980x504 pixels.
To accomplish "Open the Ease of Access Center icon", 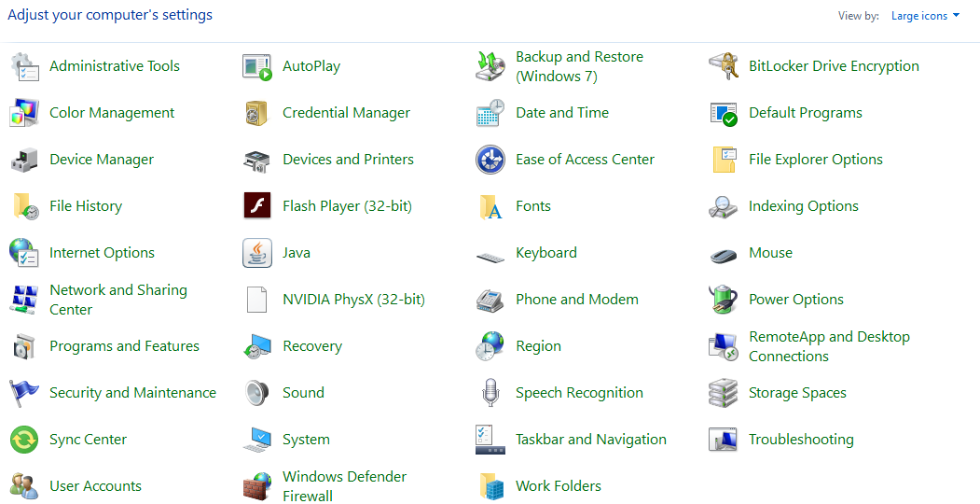I will point(490,161).
